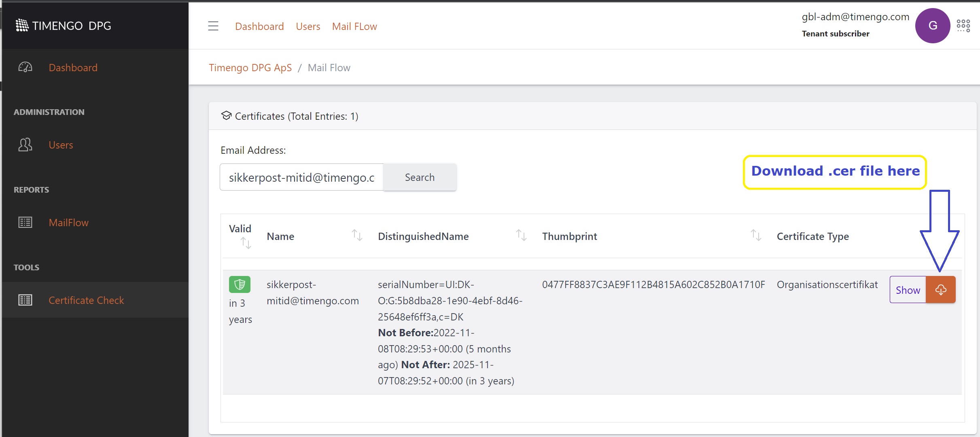Click the orange certificate download button
The image size is (980, 437).
click(940, 290)
